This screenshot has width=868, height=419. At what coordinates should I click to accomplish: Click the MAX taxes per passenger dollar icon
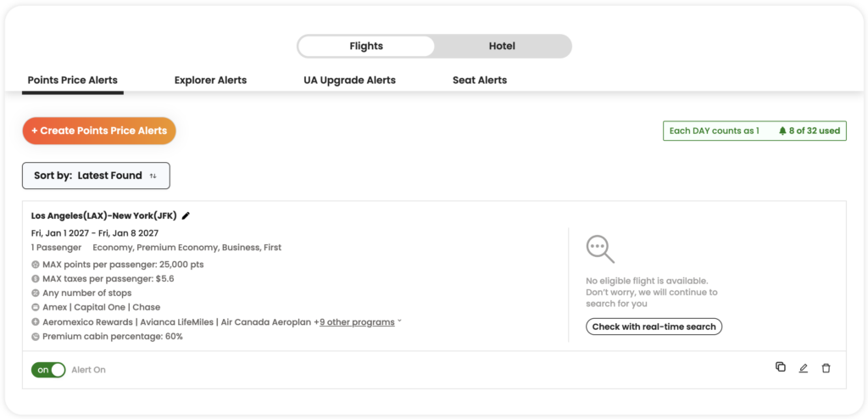point(36,279)
